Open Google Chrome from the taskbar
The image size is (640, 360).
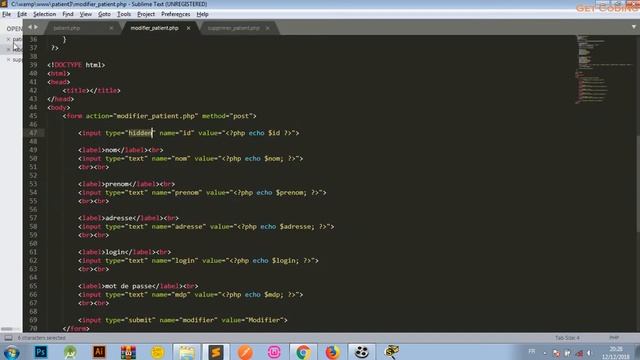click(303, 352)
